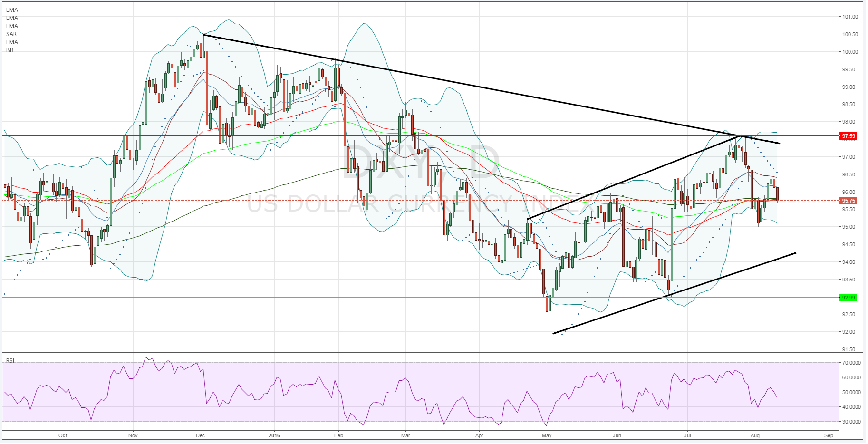Click the Jul label on time axis
Screen dimensions: 868x444
coord(687,435)
